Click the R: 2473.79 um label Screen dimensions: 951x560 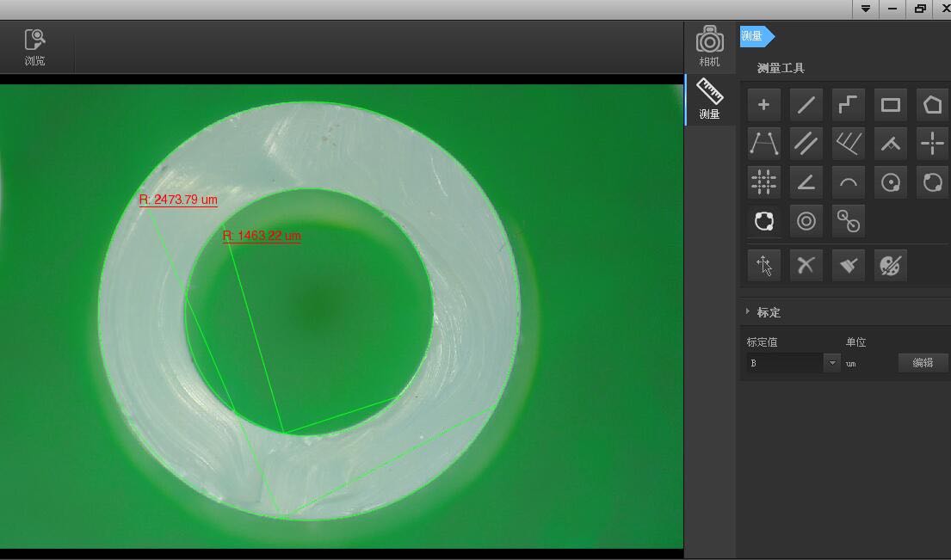tap(178, 200)
